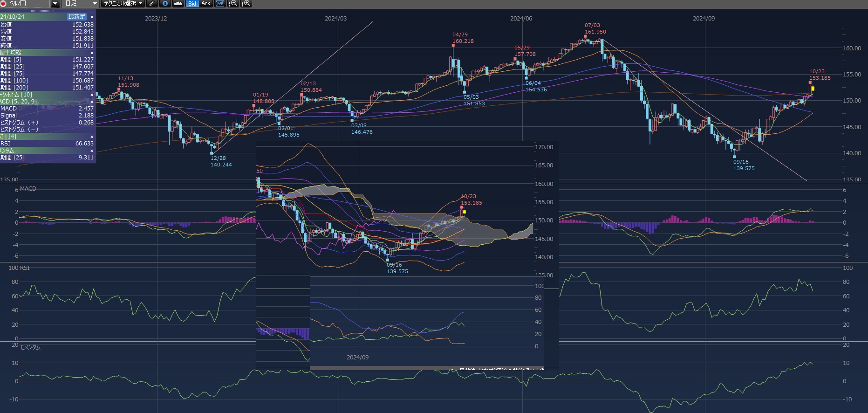The width and height of the screenshot is (868, 413).
Task: Toggle the 最新足 latest-candle button
Action: click(x=77, y=17)
